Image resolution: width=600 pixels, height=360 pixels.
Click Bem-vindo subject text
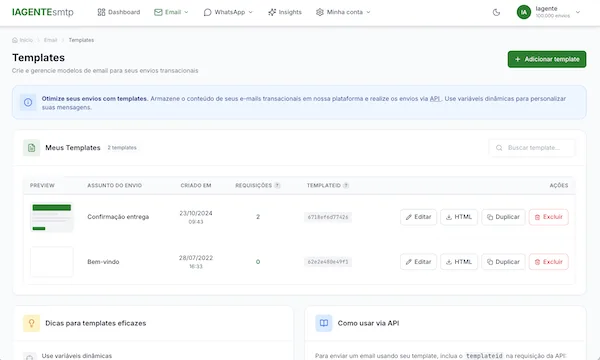pyautogui.click(x=103, y=262)
